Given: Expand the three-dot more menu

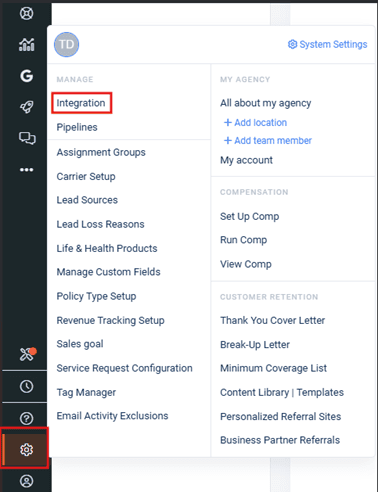Looking at the screenshot, I should point(26,170).
